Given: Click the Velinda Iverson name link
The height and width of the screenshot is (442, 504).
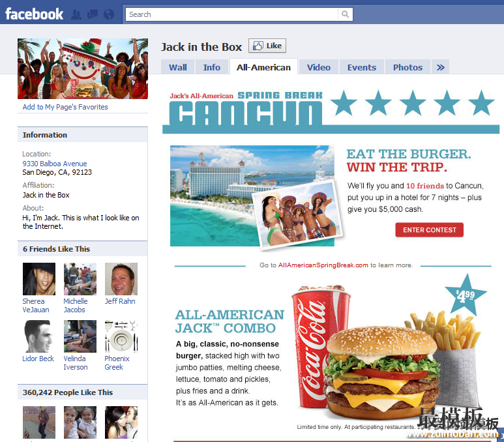Looking at the screenshot, I should (76, 363).
